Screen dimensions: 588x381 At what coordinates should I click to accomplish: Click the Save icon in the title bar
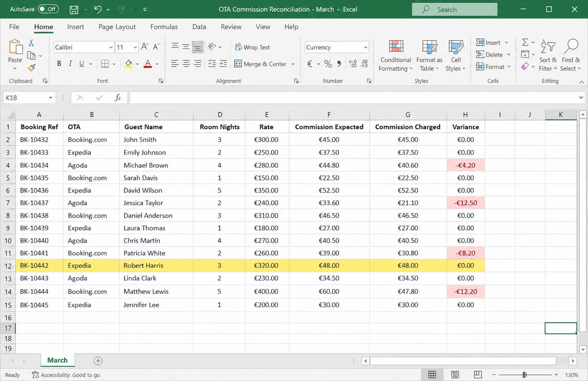[x=74, y=9]
